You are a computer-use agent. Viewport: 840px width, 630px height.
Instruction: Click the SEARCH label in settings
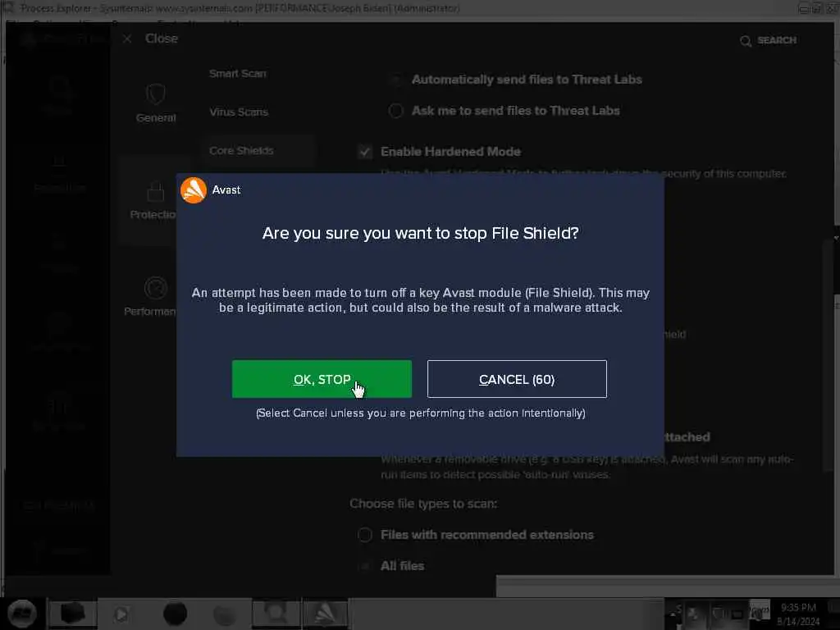click(777, 40)
